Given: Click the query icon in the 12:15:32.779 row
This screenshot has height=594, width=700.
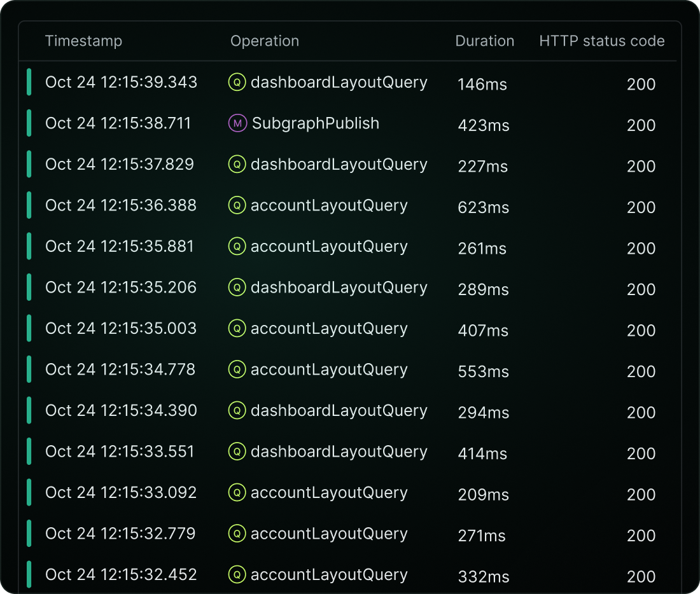Looking at the screenshot, I should coord(237,534).
